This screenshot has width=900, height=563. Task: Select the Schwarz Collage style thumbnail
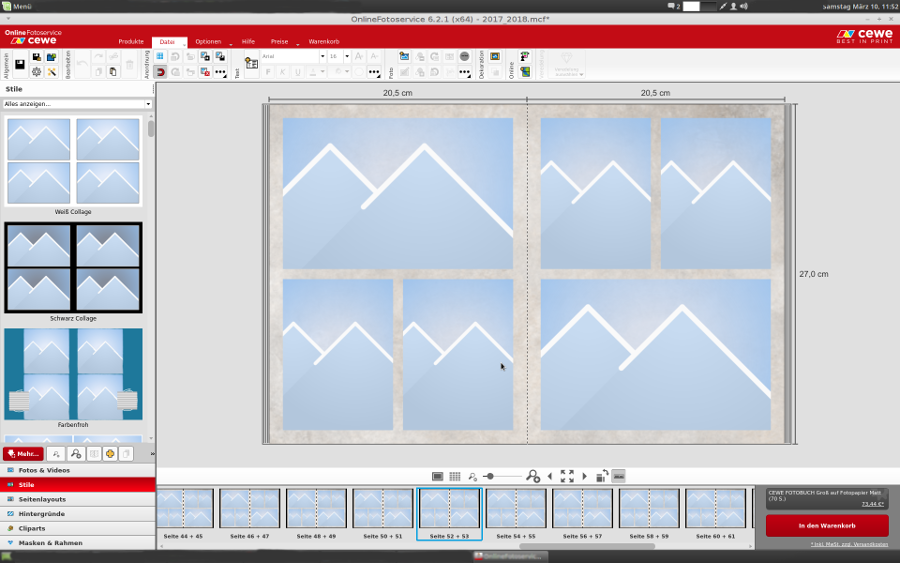pyautogui.click(x=73, y=267)
